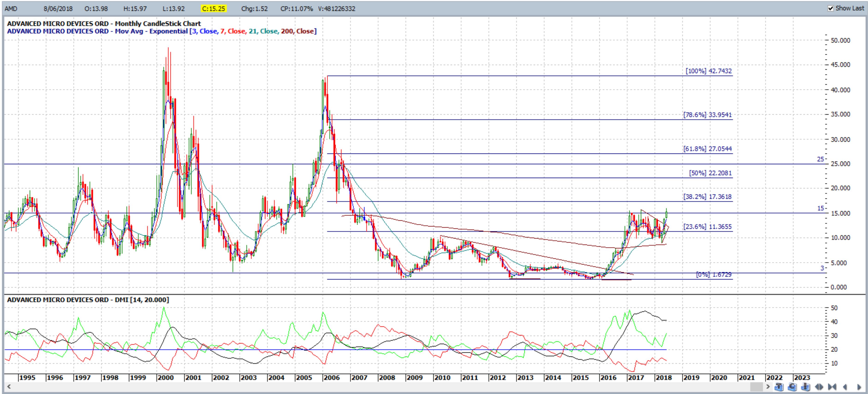Screen dimensions: 868x394
Task: Select the Monthly CandleStick Chart title
Action: pos(104,24)
